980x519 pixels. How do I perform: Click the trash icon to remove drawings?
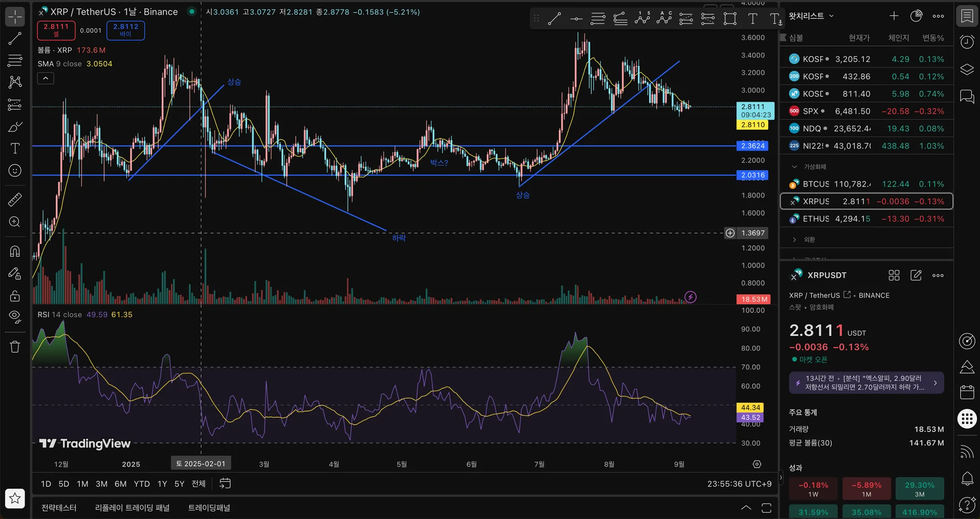click(x=15, y=347)
